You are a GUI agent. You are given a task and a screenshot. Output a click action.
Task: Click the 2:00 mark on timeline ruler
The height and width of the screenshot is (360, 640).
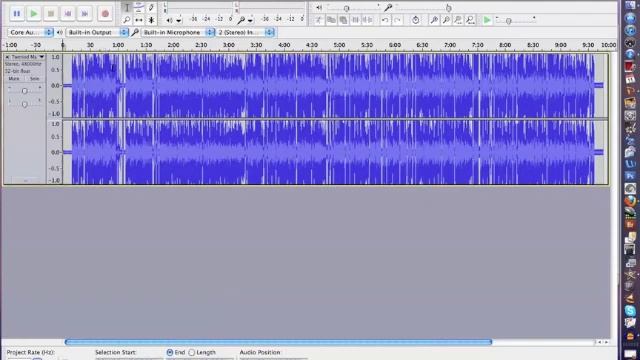(x=173, y=45)
